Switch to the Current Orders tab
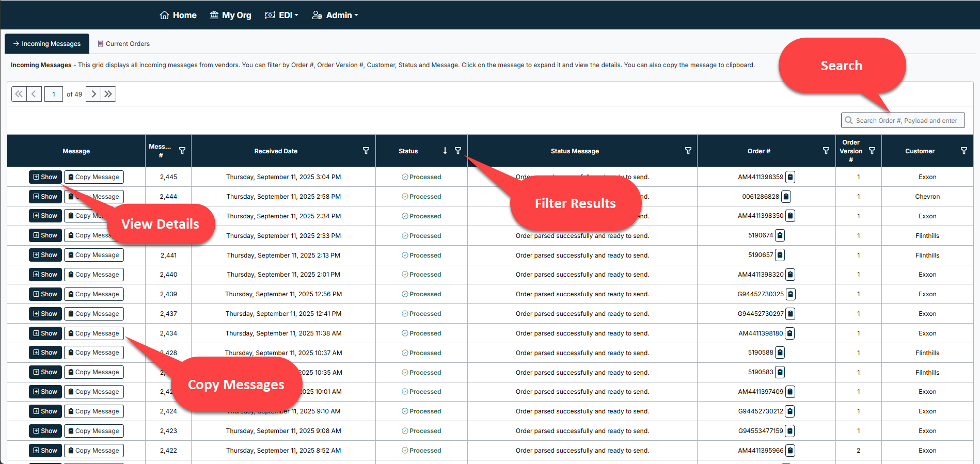 (x=124, y=44)
